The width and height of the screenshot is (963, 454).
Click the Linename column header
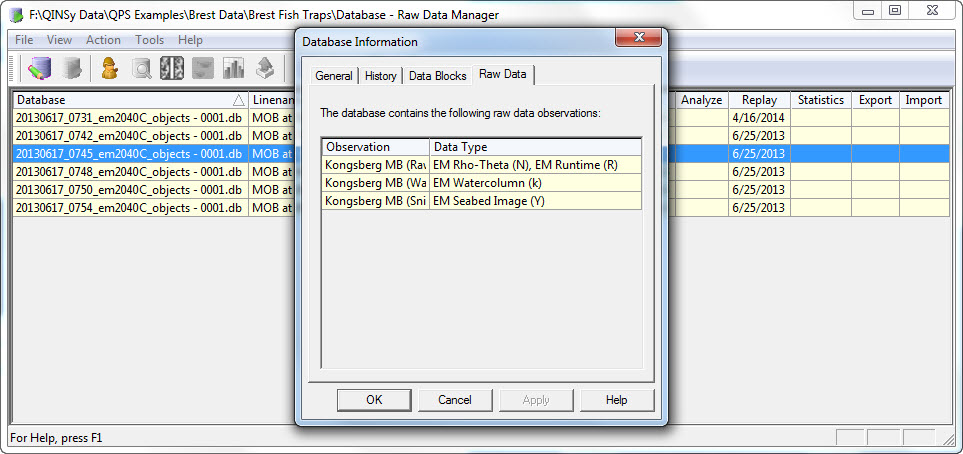[x=273, y=100]
